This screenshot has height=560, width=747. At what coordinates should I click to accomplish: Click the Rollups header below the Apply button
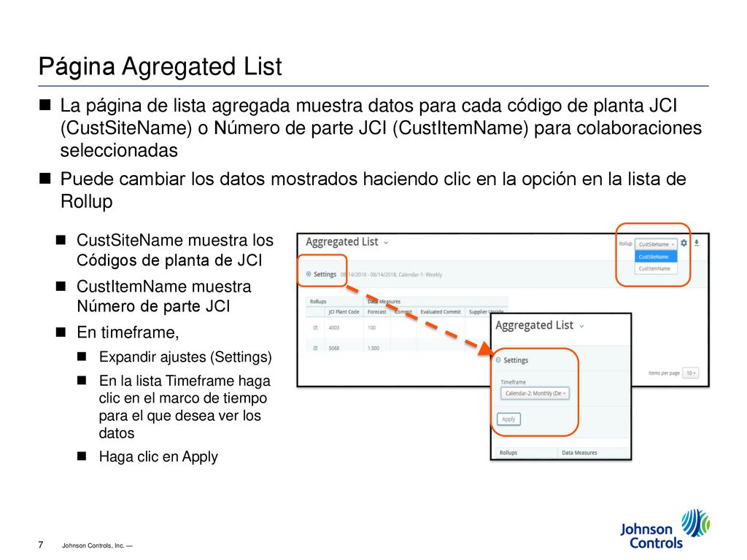tap(508, 452)
